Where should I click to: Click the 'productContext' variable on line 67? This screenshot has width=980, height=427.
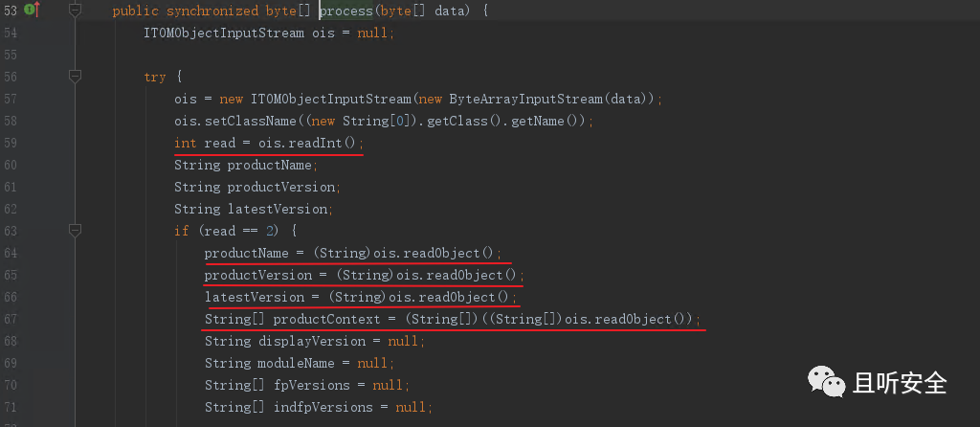(x=327, y=319)
